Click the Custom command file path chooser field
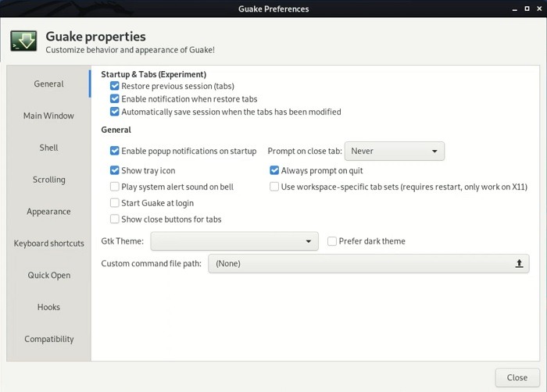Viewport: 547px width, 392px height. click(x=369, y=264)
